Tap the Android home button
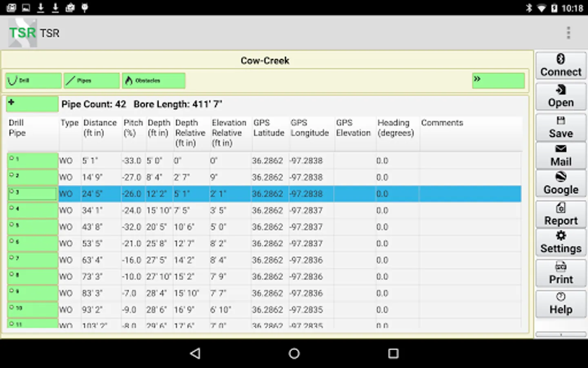This screenshot has height=368, width=588. coord(294,353)
